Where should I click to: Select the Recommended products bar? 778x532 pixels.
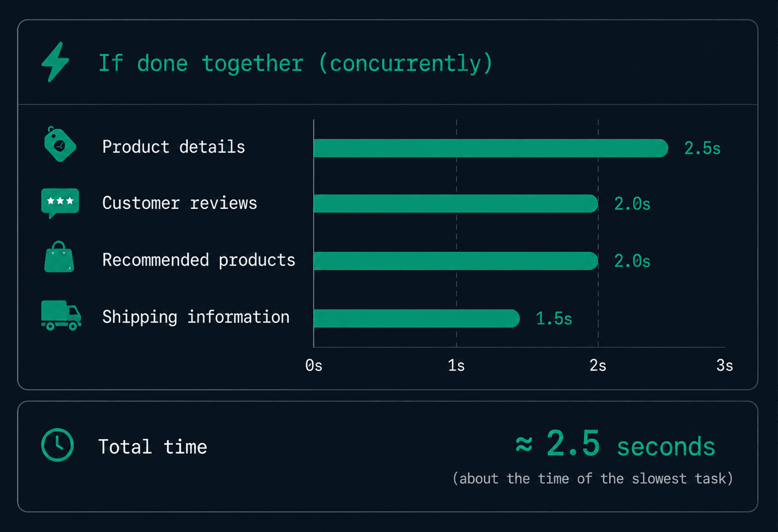456,261
